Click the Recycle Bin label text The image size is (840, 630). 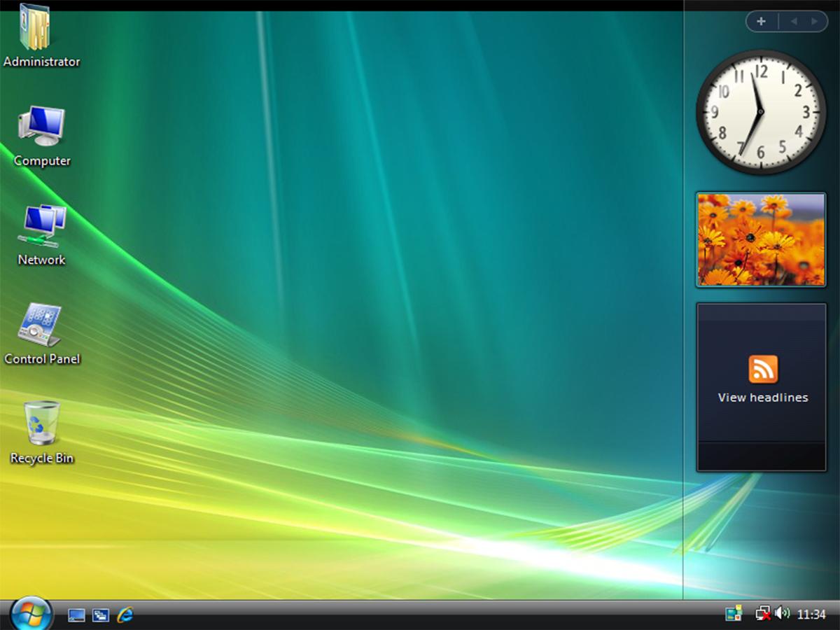[42, 458]
